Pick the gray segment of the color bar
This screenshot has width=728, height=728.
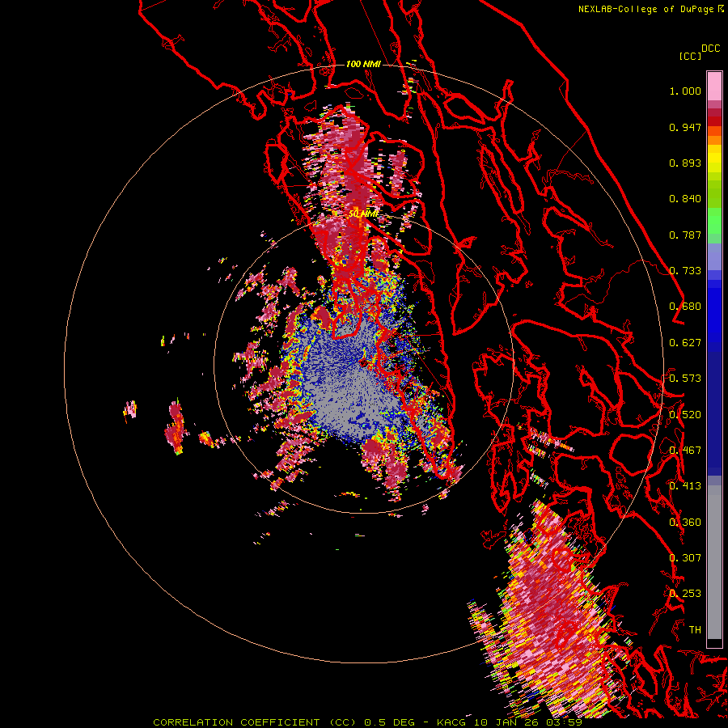714,562
